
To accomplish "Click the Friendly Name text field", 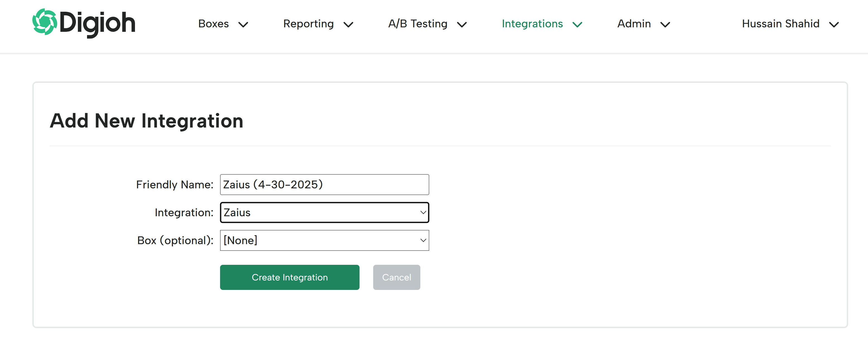I will click(x=324, y=184).
